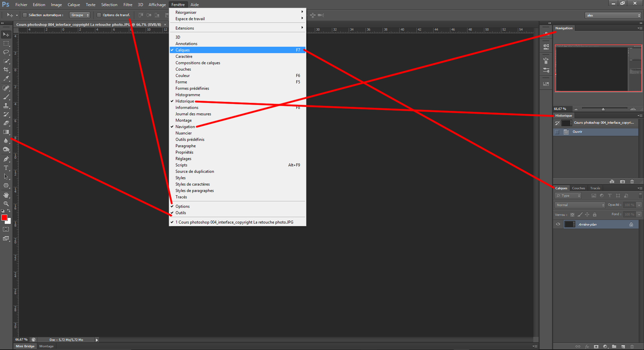Select the Eraser tool
The height and width of the screenshot is (350, 644).
tap(6, 123)
